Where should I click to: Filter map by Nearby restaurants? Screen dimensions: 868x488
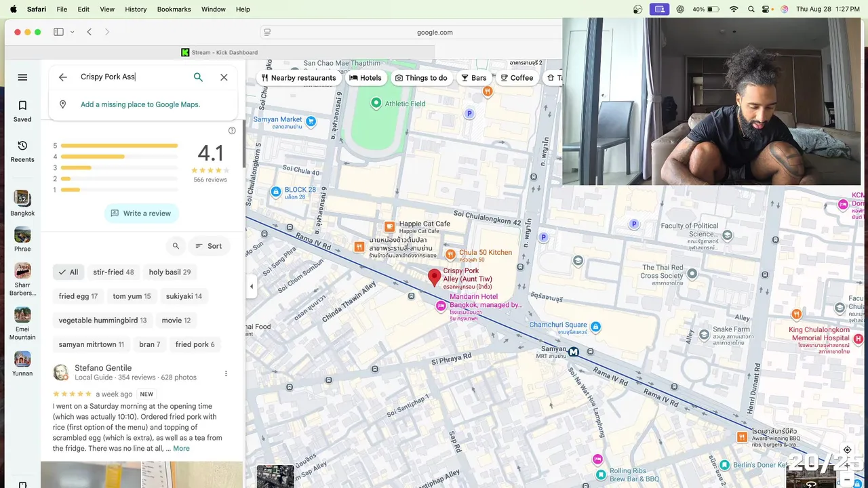click(299, 78)
